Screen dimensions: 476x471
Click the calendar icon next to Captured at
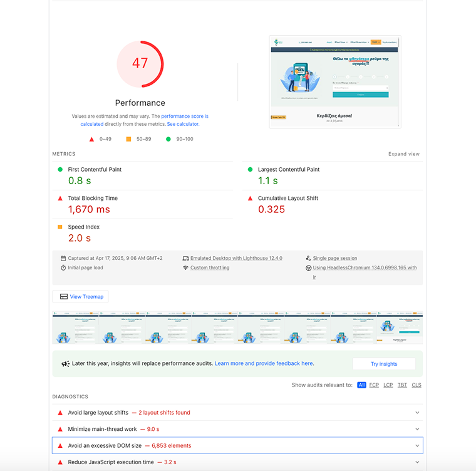(x=63, y=259)
